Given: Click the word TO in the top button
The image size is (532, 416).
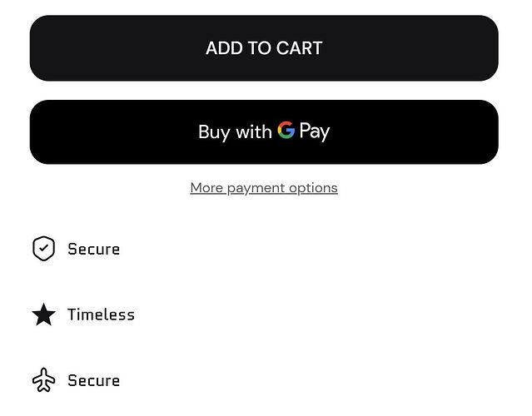Looking at the screenshot, I should click(x=256, y=48).
